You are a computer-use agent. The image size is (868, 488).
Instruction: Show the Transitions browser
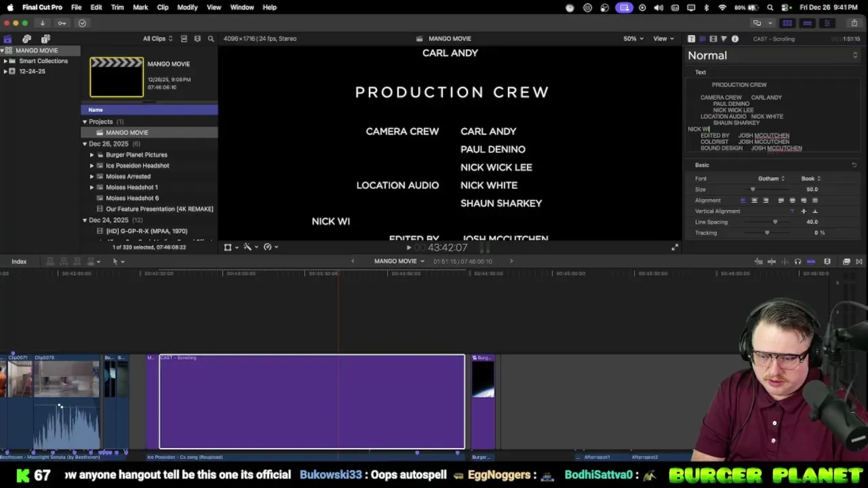(859, 262)
